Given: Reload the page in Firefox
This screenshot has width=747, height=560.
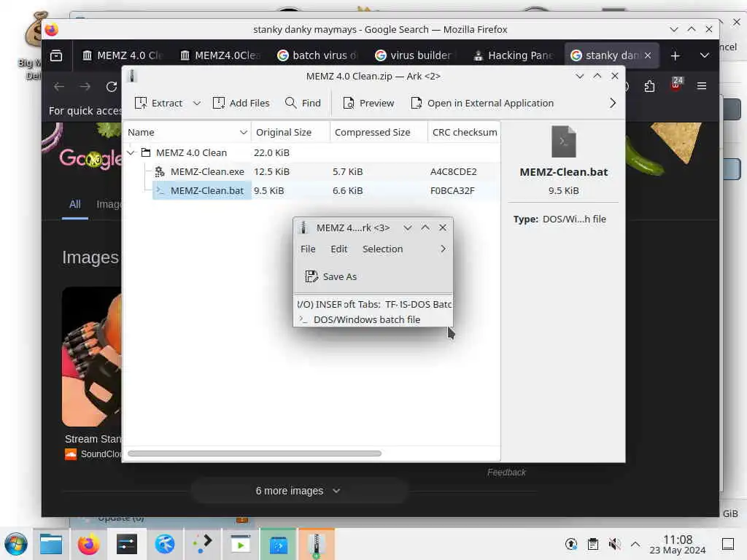Looking at the screenshot, I should point(112,87).
